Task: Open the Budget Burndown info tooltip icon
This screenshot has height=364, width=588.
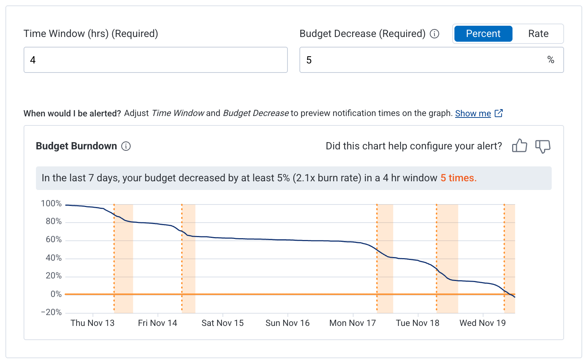Action: [x=126, y=146]
